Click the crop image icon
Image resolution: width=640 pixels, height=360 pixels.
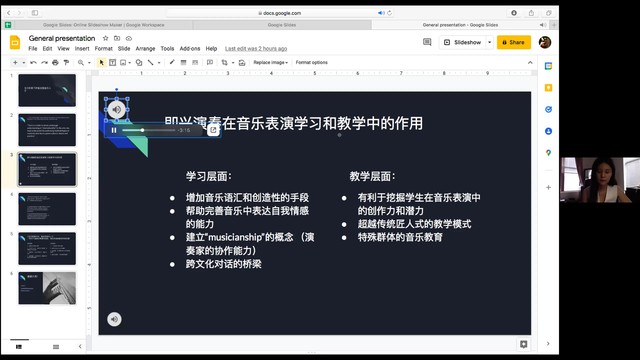(x=224, y=62)
